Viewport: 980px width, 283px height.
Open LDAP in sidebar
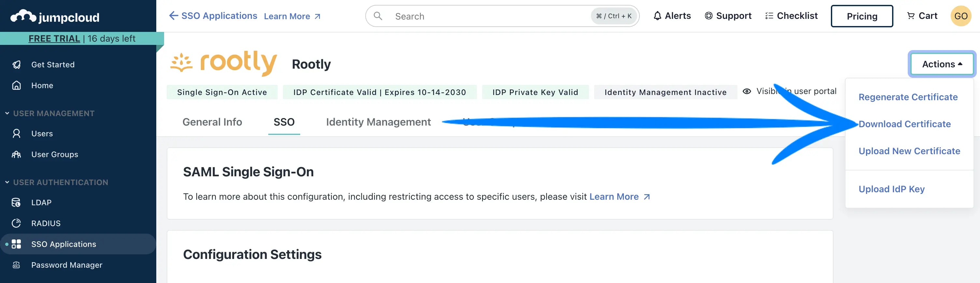click(41, 202)
